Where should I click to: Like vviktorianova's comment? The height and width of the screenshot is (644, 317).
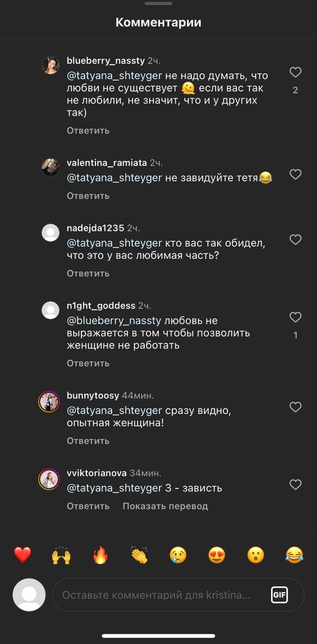pos(295,485)
